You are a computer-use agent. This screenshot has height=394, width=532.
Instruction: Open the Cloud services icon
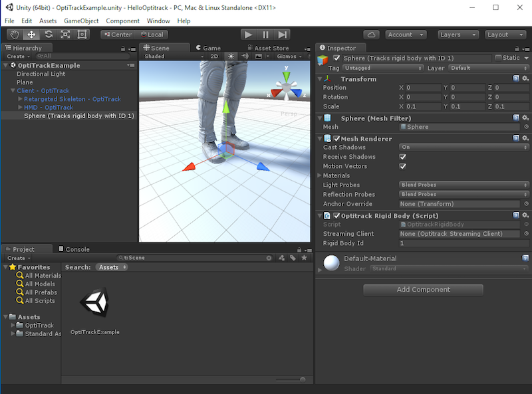(x=372, y=35)
